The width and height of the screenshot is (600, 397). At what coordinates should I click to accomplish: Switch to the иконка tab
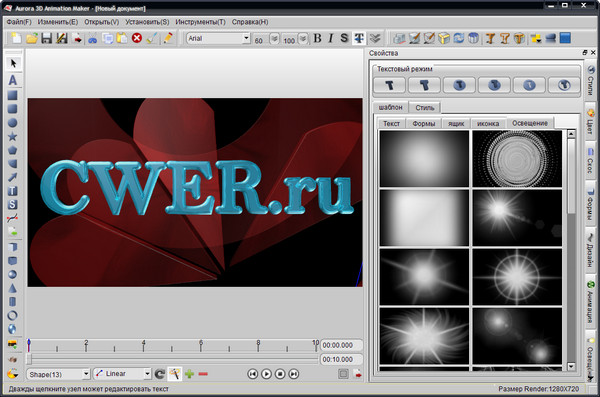(x=488, y=123)
